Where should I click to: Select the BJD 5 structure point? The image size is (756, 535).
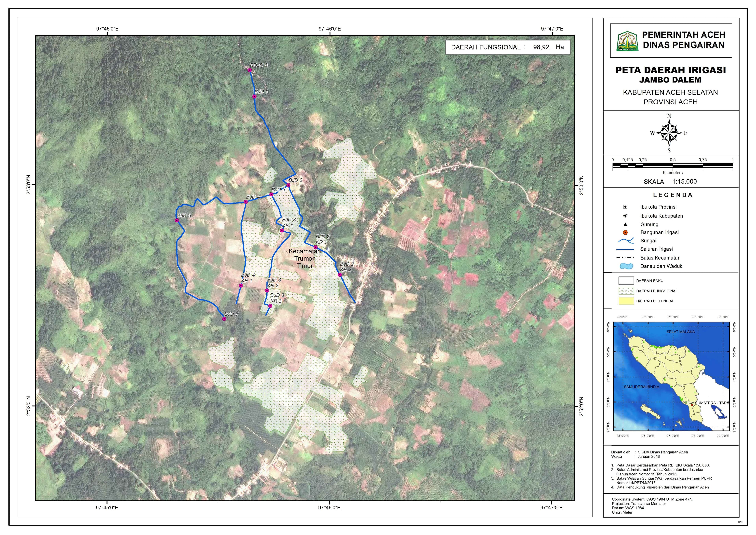177,220
